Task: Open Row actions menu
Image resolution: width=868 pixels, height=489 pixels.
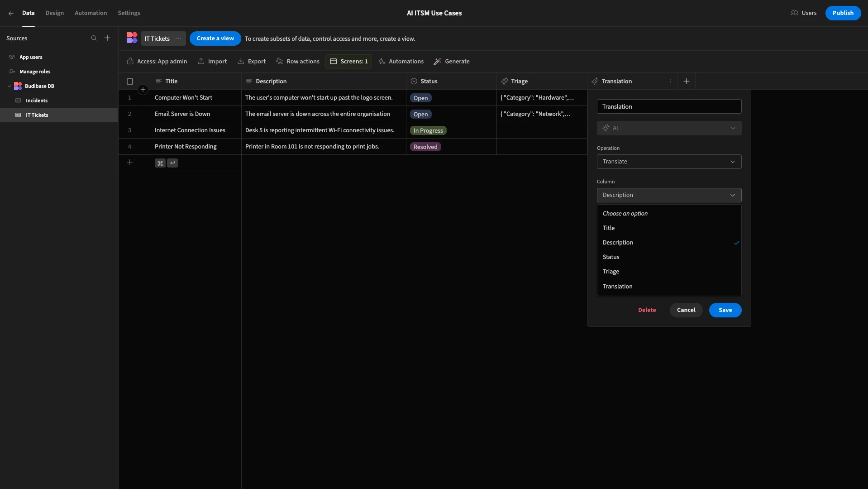Action: pyautogui.click(x=298, y=62)
